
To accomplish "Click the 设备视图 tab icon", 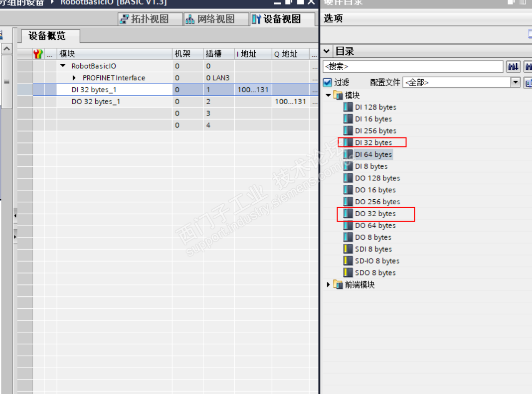I will (x=256, y=19).
